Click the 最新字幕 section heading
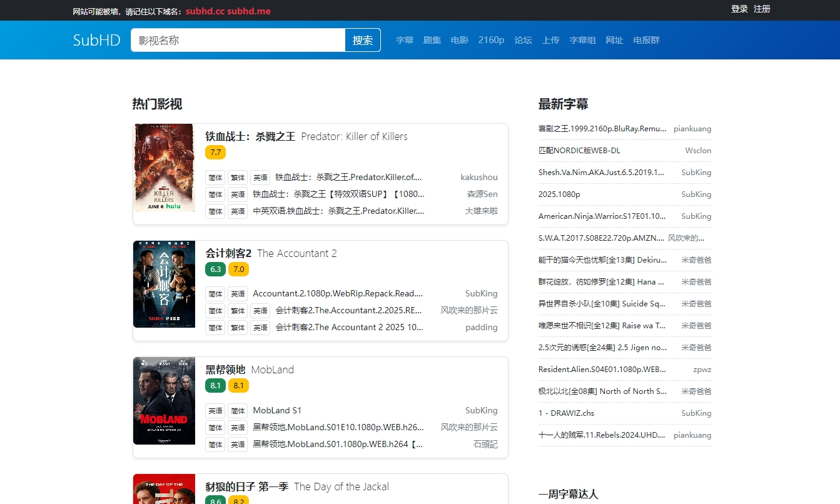Viewport: 840px width, 504px height. (x=563, y=104)
